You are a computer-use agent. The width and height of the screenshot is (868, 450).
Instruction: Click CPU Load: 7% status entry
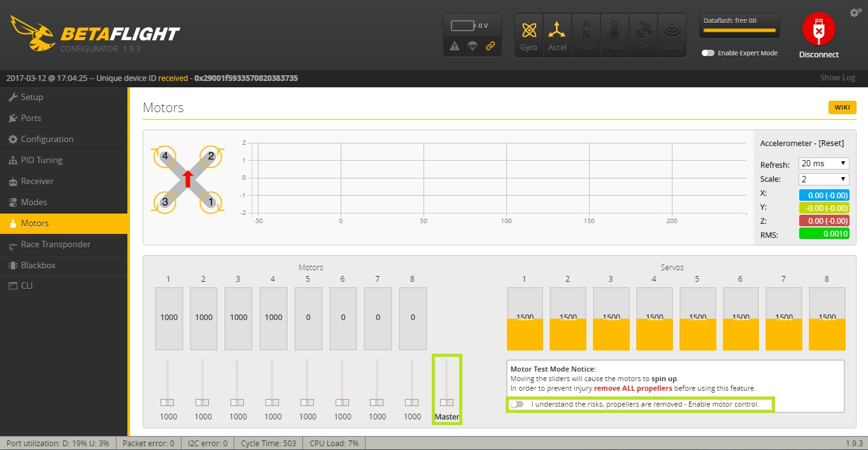click(334, 443)
